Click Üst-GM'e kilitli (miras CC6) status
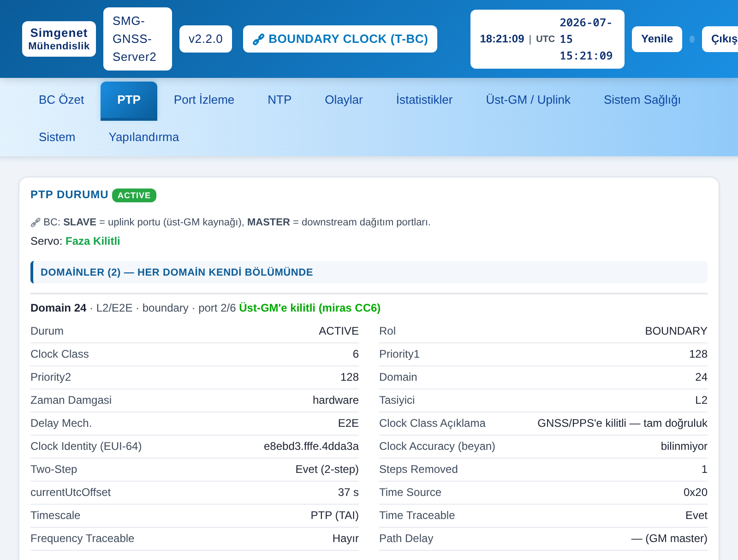The image size is (738, 560). pos(309,308)
